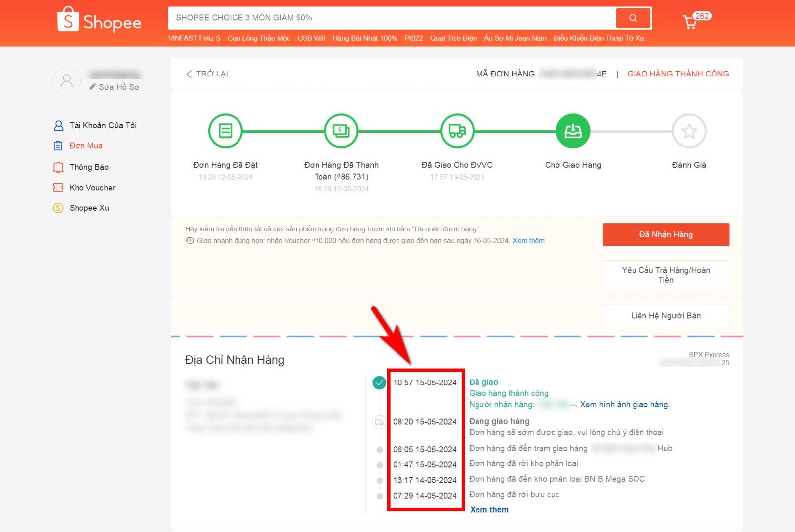
Task: Click the Đã Giao Cho ĐVVC truck icon
Action: (x=457, y=131)
